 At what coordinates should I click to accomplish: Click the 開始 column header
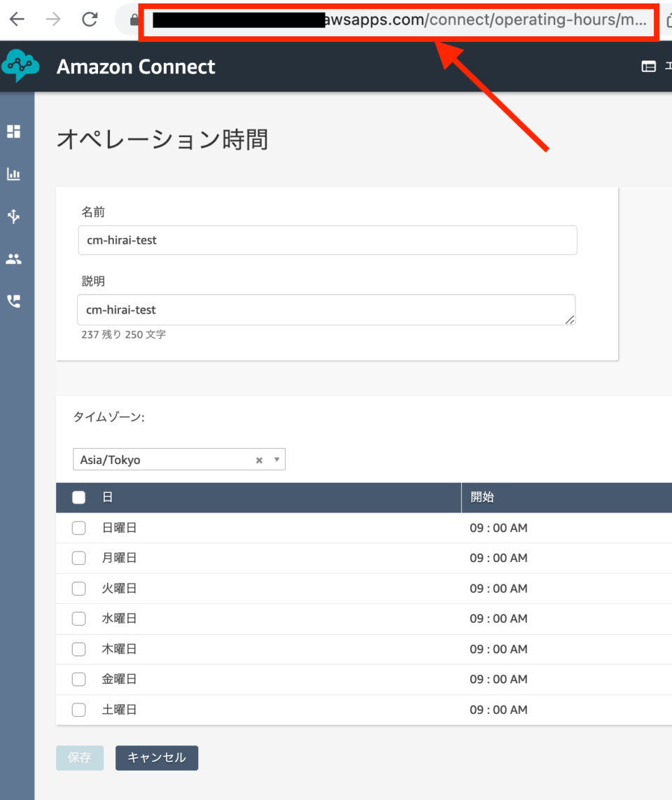[482, 497]
